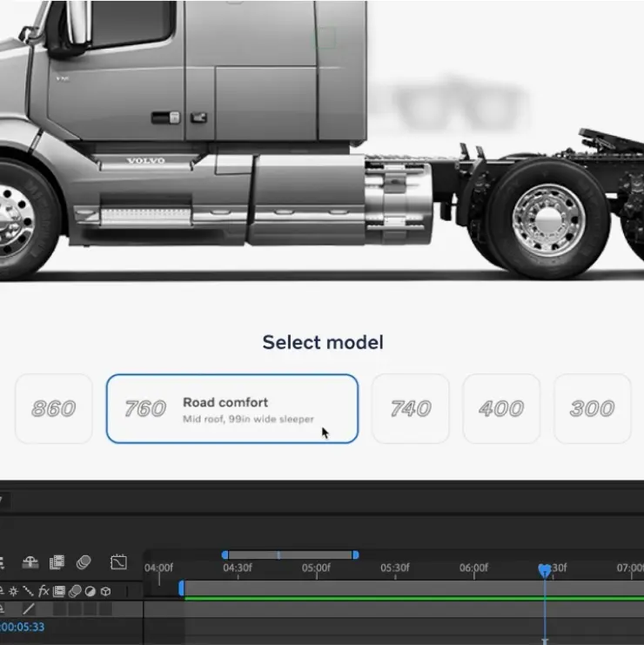Toggle the layer's motion blur switch box
This screenshot has width=644, height=645.
point(75,608)
